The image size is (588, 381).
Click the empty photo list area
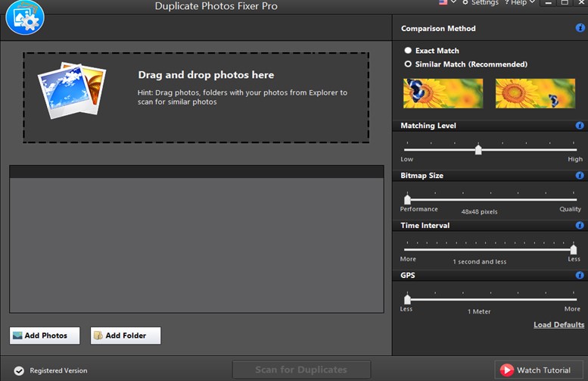[x=197, y=245]
